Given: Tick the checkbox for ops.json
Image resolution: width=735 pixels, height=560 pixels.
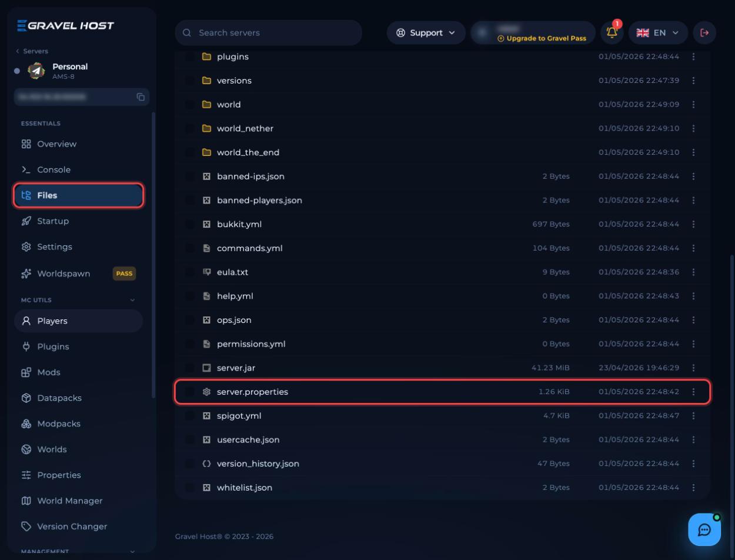Looking at the screenshot, I should pos(189,320).
